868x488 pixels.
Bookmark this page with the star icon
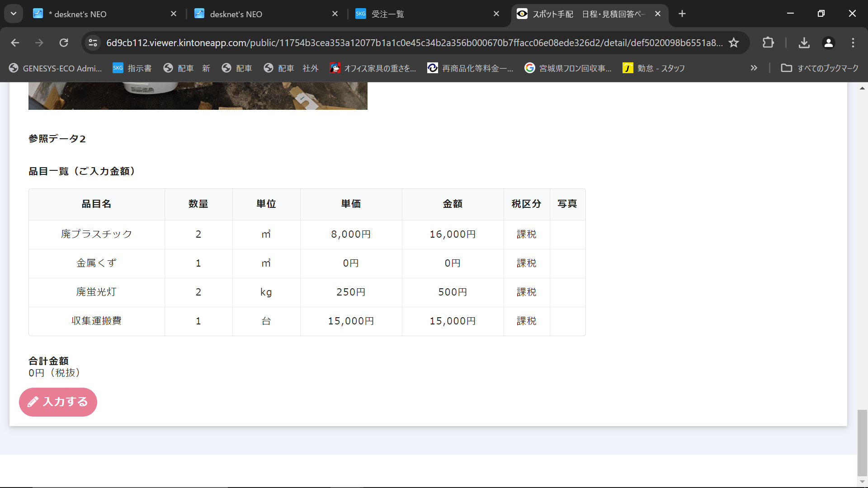point(734,42)
